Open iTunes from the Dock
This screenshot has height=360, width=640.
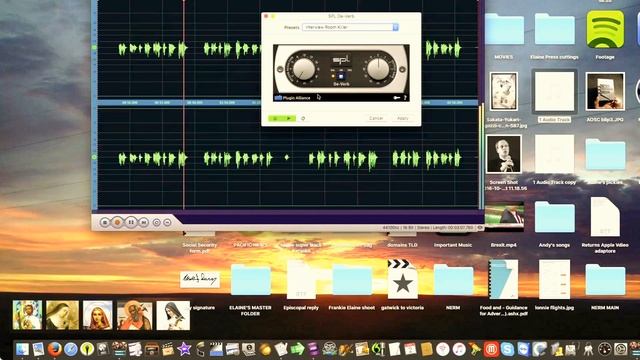click(x=459, y=349)
